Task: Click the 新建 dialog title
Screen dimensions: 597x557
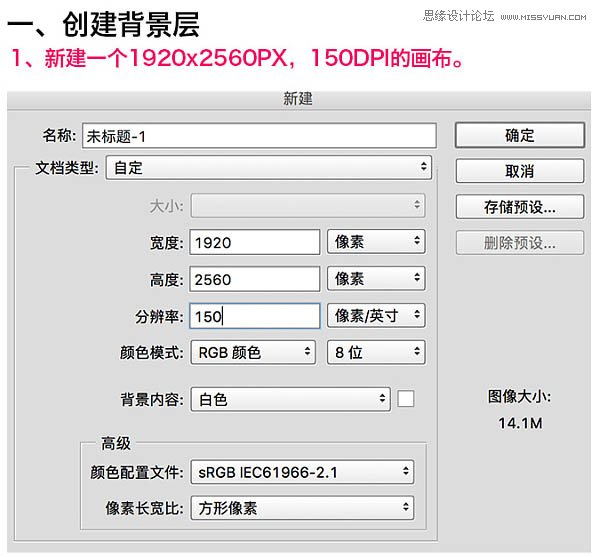Action: point(297,99)
